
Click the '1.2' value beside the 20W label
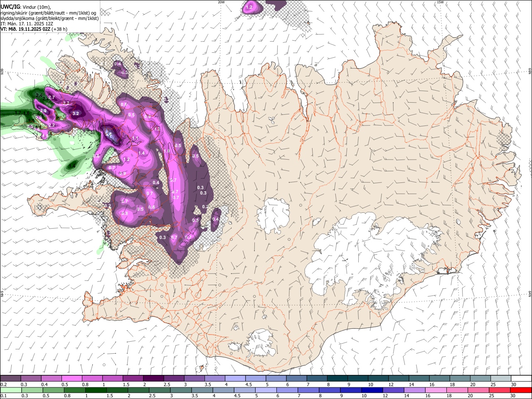(249, 7)
